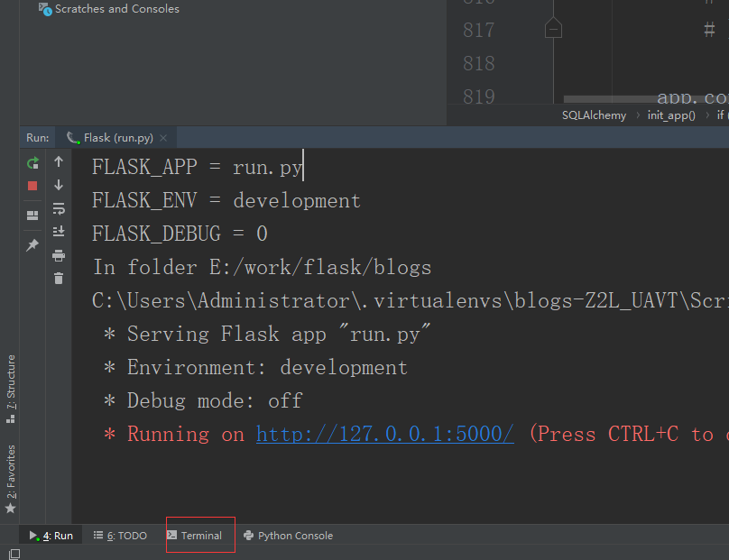Rerun the Flask run configuration

(32, 163)
